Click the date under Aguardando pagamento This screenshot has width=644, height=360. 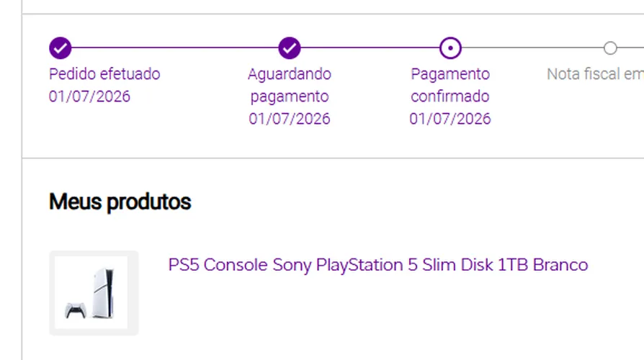click(x=290, y=119)
